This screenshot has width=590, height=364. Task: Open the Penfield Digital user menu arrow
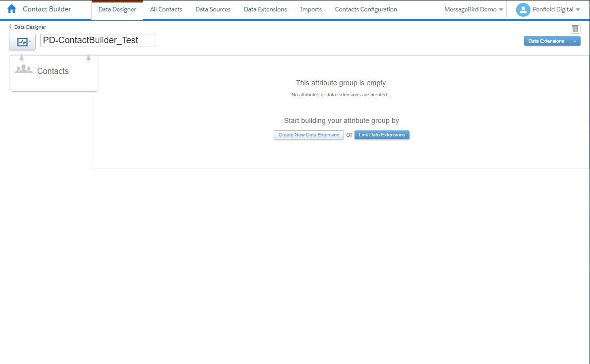(578, 9)
